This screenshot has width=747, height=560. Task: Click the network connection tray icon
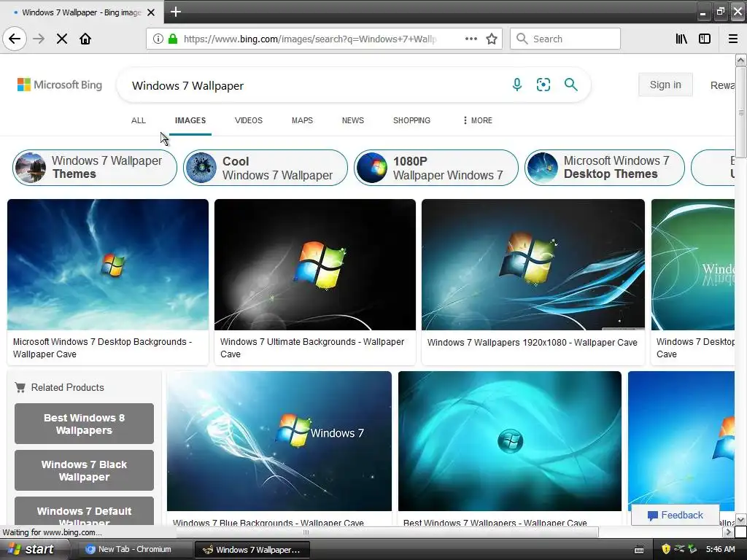(679, 549)
